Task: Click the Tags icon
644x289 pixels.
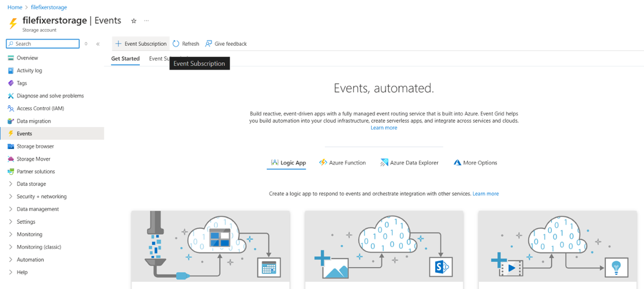Action: [x=11, y=83]
